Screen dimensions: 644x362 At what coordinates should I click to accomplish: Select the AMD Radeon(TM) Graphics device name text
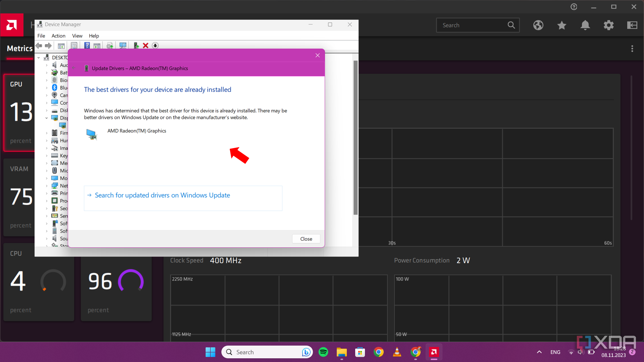(137, 131)
